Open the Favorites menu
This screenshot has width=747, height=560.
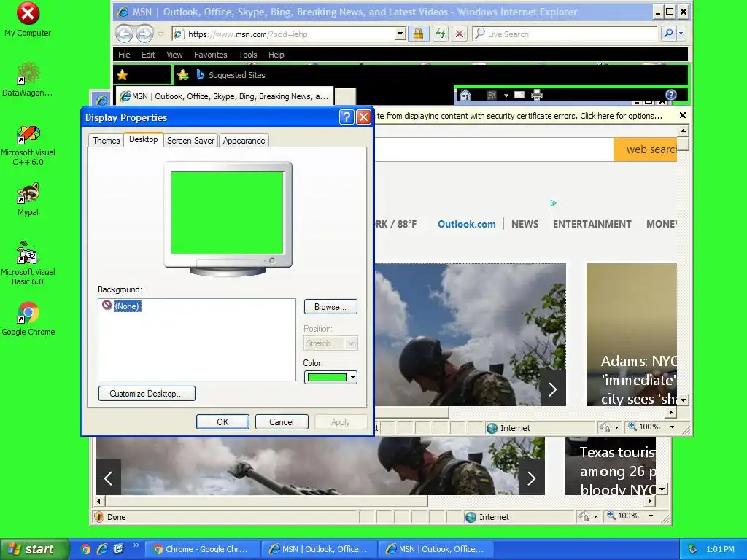pos(211,55)
